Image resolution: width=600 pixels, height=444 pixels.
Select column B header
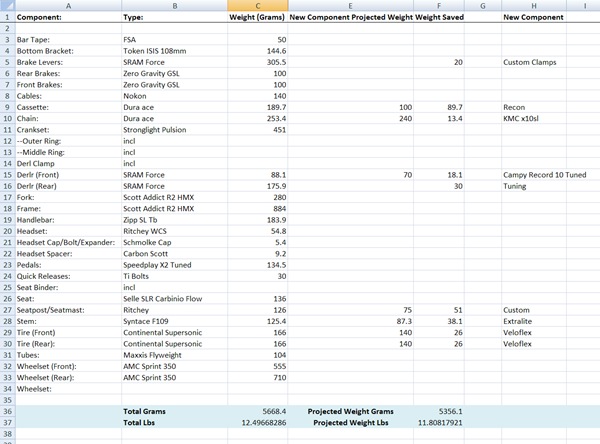click(174, 6)
